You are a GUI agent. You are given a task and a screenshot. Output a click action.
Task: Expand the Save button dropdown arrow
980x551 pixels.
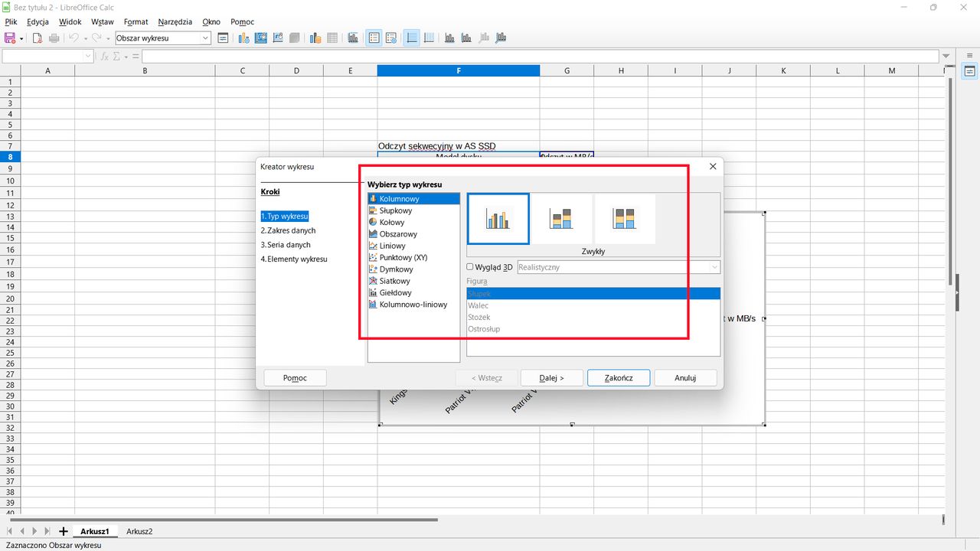(21, 38)
